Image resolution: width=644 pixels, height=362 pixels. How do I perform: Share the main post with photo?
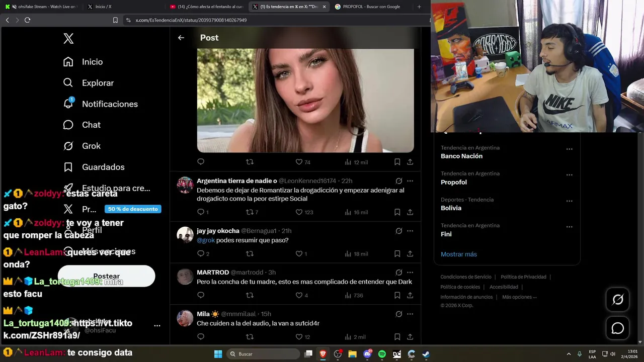coord(410,162)
